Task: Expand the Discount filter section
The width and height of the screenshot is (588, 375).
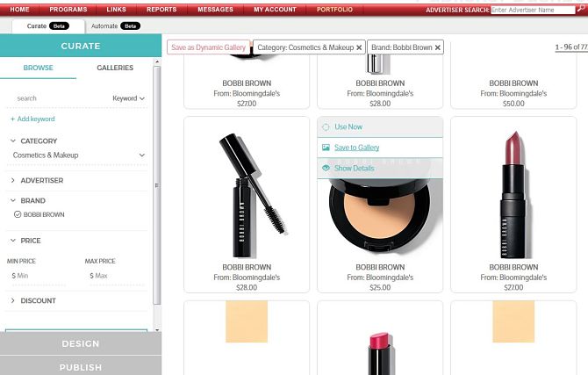Action: [12, 300]
